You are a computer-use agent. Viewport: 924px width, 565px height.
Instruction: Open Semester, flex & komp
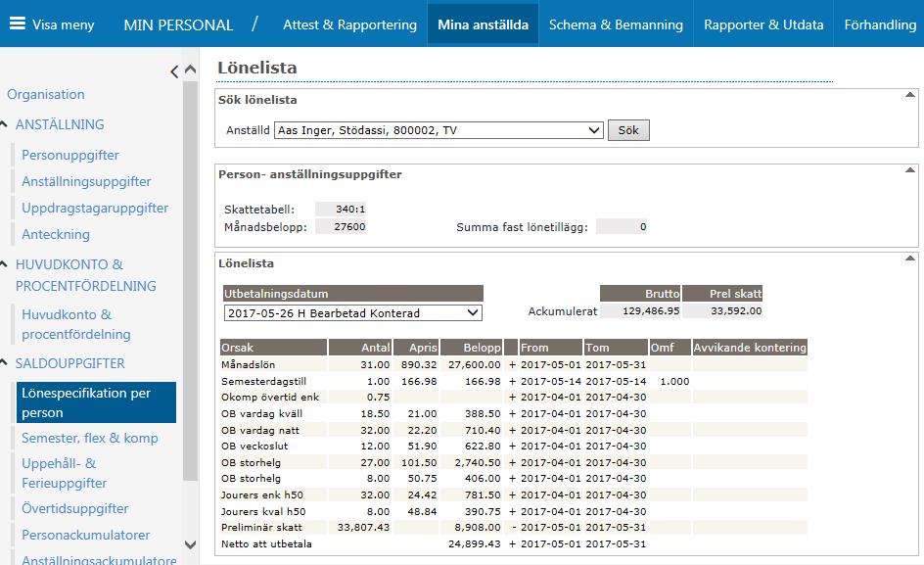(90, 438)
